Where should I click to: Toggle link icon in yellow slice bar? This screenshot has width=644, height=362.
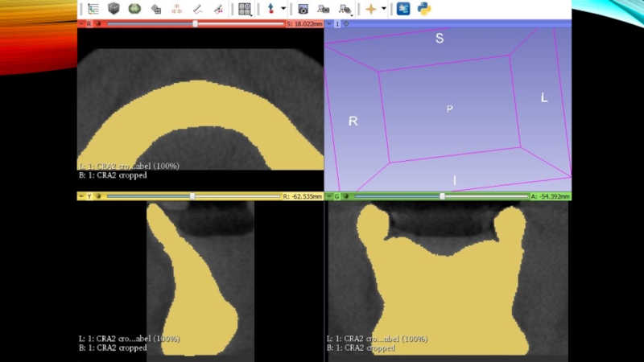pyautogui.click(x=98, y=196)
